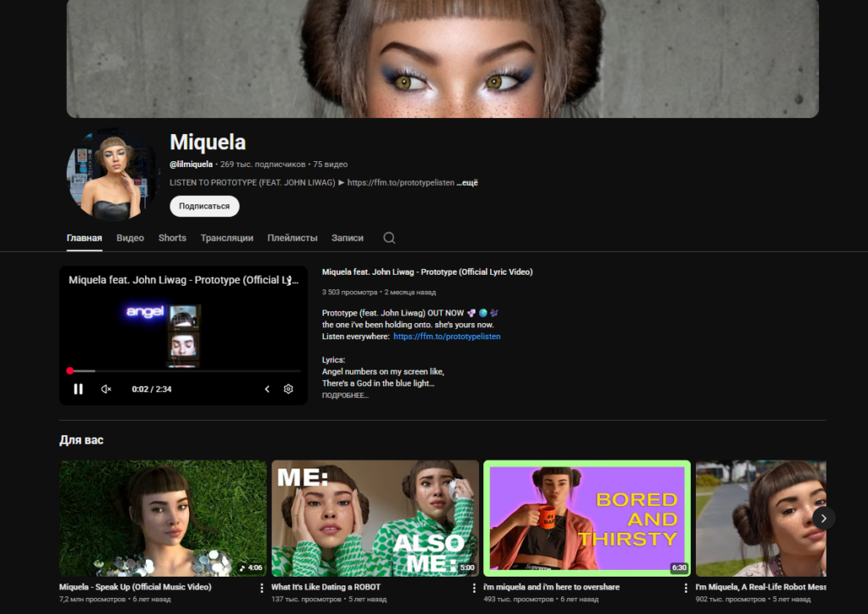
Task: Click the @lilmiquela channel handle
Action: (x=191, y=165)
